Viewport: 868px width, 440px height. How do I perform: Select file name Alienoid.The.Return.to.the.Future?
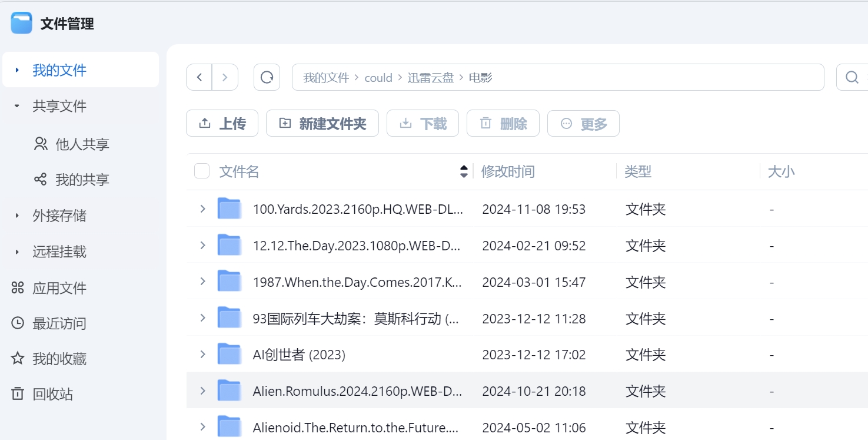(x=356, y=428)
